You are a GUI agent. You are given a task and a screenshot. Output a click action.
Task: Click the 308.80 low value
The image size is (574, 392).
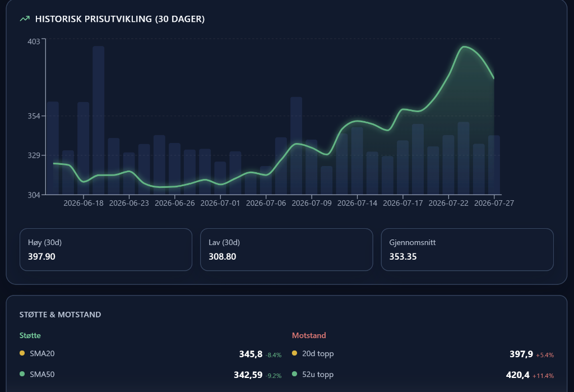222,257
